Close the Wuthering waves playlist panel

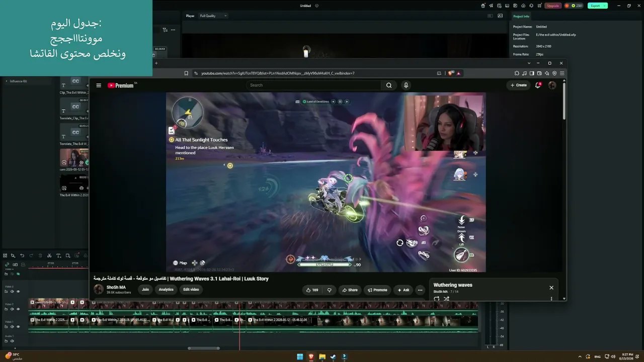click(551, 288)
